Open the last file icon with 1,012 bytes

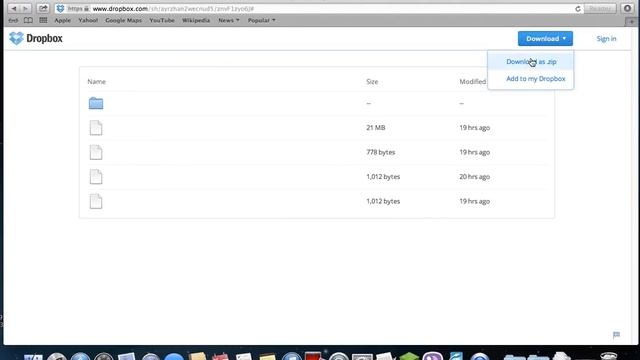click(x=96, y=201)
